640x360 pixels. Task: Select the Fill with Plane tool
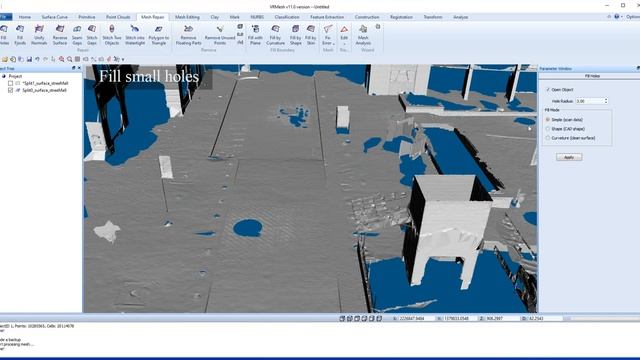click(x=255, y=35)
